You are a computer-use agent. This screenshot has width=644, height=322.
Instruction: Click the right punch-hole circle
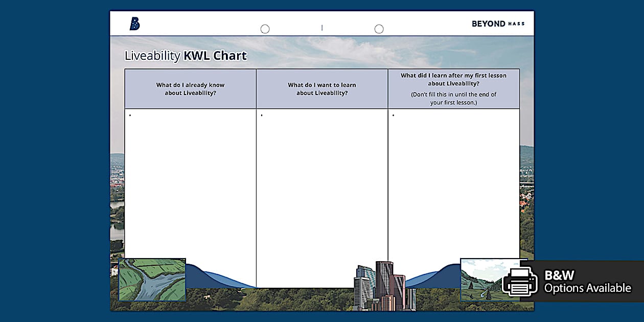[x=379, y=29]
